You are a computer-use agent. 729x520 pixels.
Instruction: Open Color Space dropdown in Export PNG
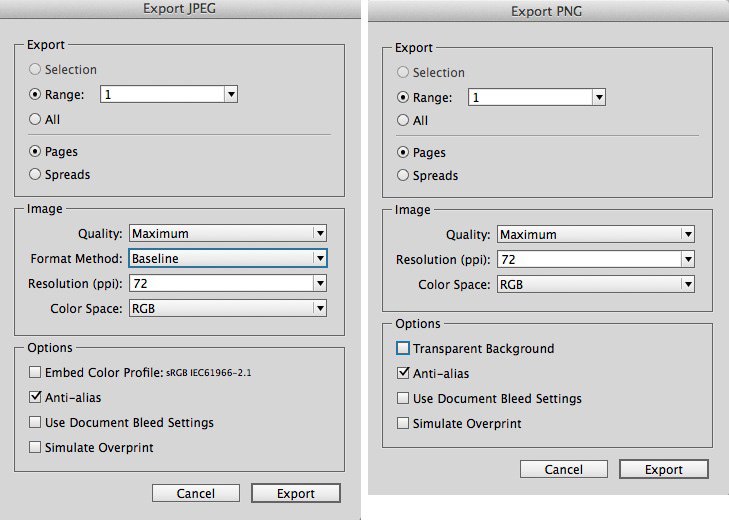(x=596, y=284)
